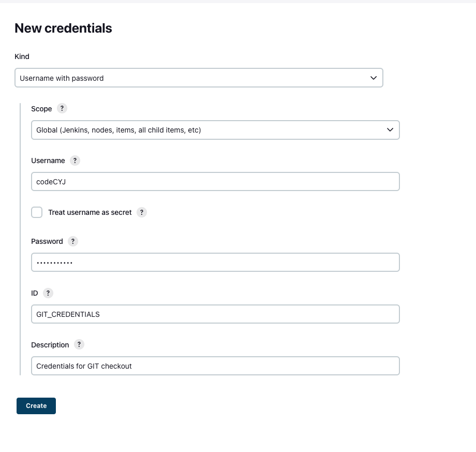Screen dimensions: 476x452
Task: Click the New credentials page heading
Action: (63, 28)
